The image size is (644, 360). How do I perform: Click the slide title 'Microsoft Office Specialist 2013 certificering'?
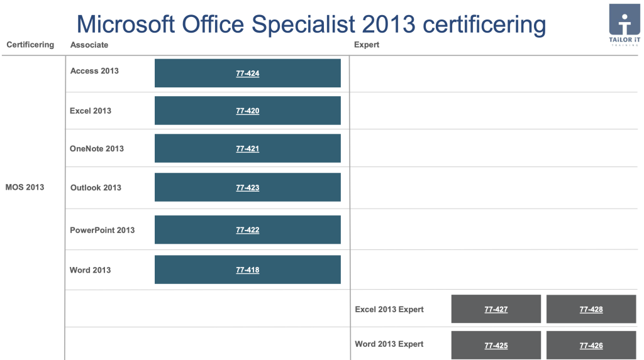pos(311,24)
